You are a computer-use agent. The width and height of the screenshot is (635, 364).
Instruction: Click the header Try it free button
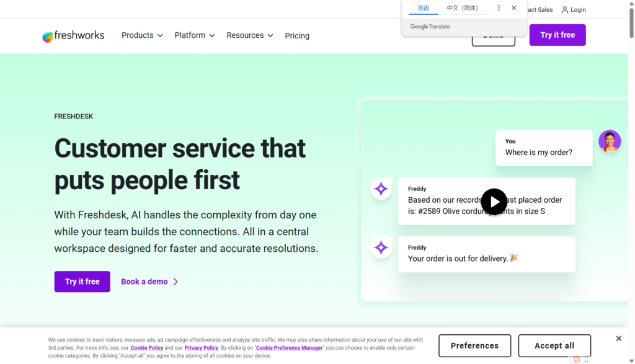pos(557,35)
